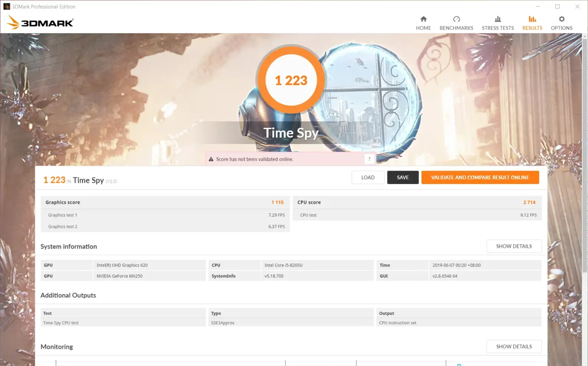Click Validate and Compare Result Online
This screenshot has width=588, height=366.
[480, 177]
